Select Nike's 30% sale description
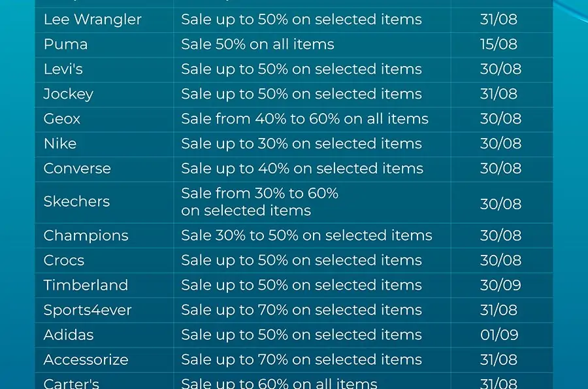This screenshot has width=588, height=389. click(x=301, y=144)
